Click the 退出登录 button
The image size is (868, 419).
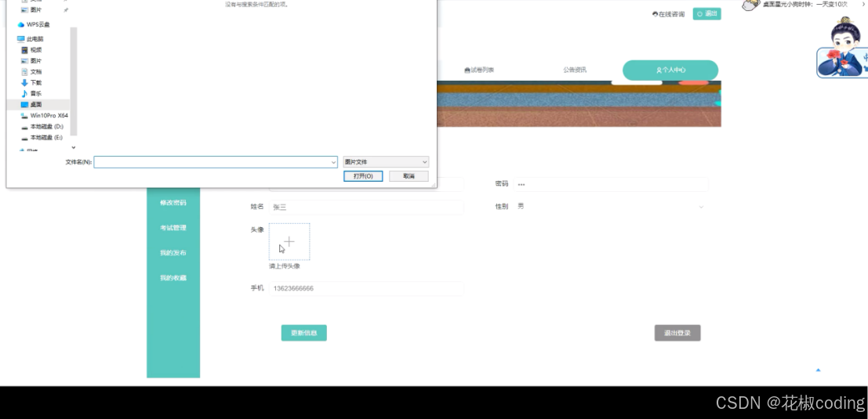point(677,333)
